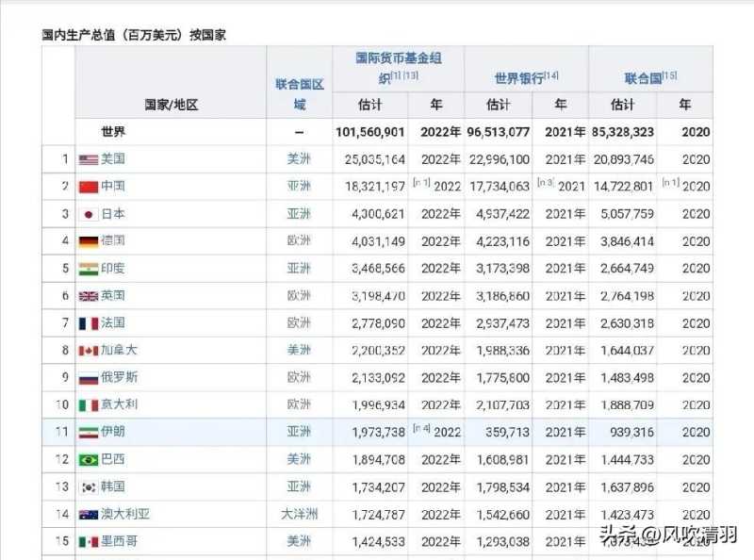The width and height of the screenshot is (754, 560).
Task: Click the United States flag icon
Action: click(x=89, y=159)
